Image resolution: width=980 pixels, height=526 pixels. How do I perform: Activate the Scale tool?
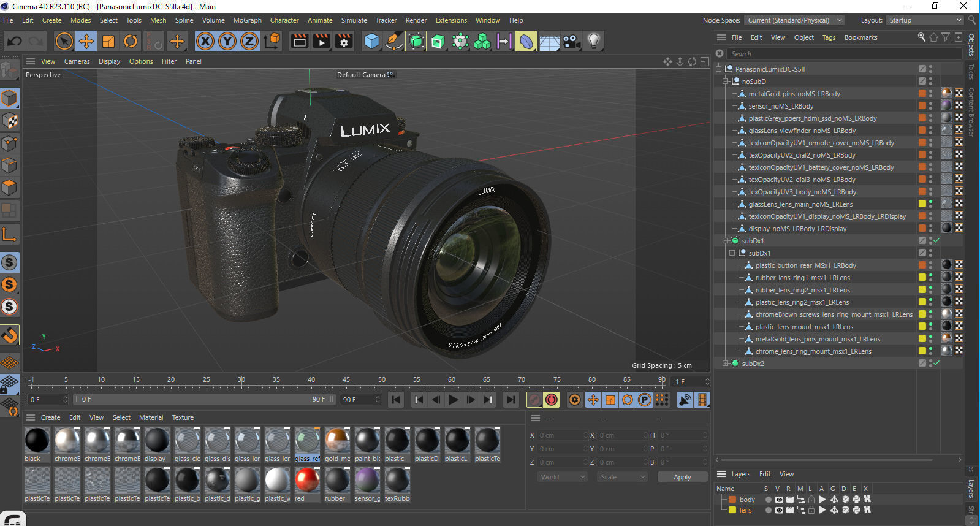[x=108, y=41]
